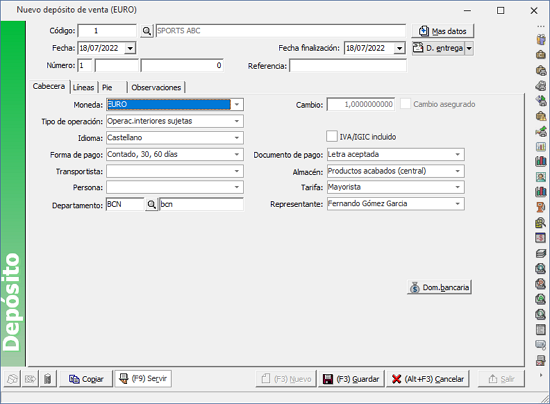Click the books icon at top of right sidebar
Viewport: 550px width, 404px height.
pos(541,39)
